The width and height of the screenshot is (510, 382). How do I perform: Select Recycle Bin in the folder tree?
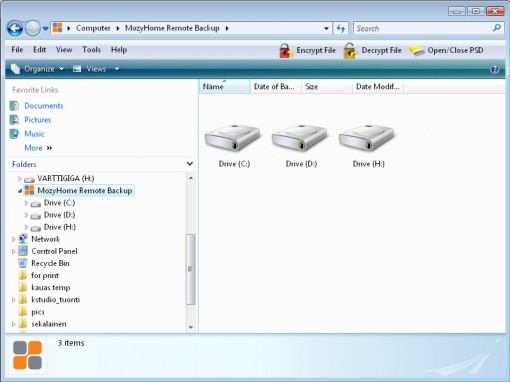[x=50, y=263]
